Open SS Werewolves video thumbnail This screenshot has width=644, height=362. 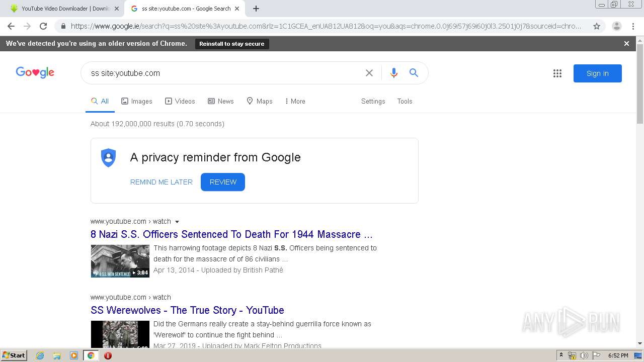120,334
